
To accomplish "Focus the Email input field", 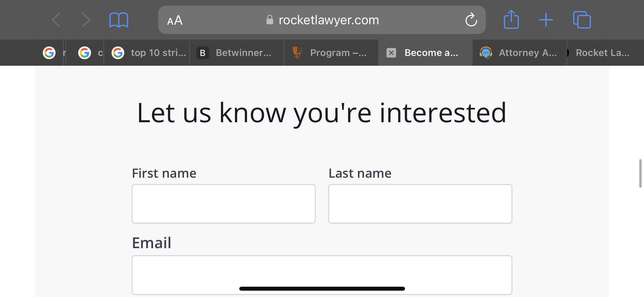I will pyautogui.click(x=322, y=275).
